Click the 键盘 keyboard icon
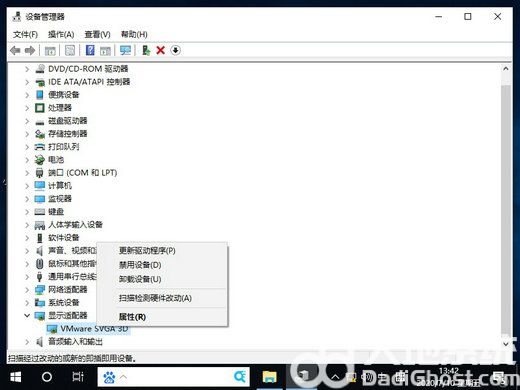520x390 pixels. coord(40,212)
